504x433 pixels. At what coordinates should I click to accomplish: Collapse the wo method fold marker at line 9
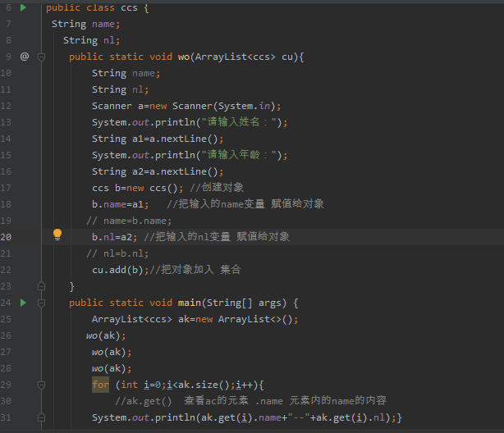coord(41,57)
